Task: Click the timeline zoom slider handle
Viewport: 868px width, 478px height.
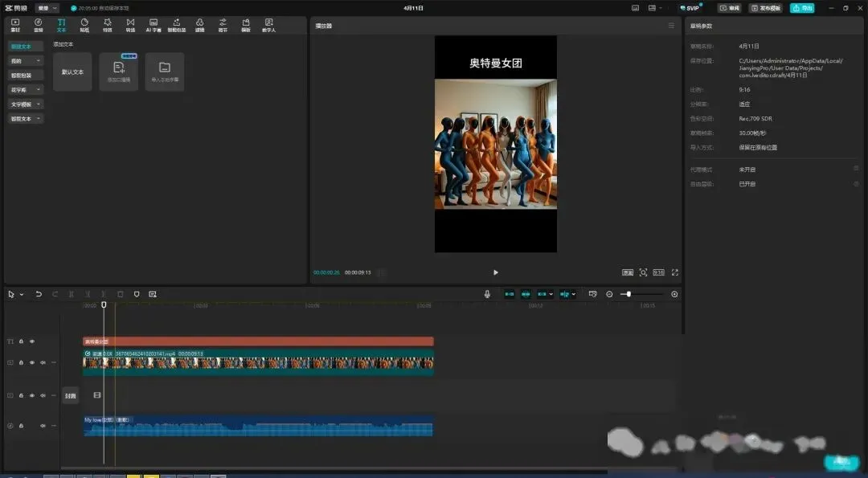Action: pos(628,294)
